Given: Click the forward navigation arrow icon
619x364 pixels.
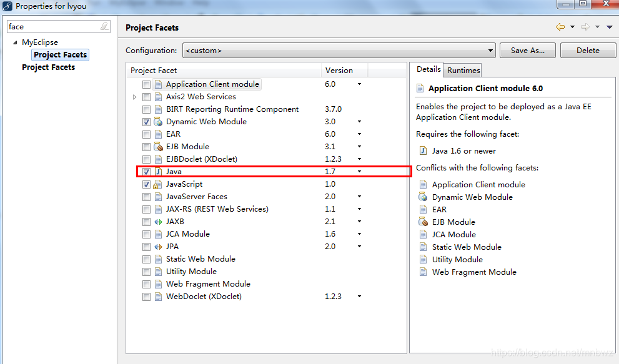Looking at the screenshot, I should point(585,27).
